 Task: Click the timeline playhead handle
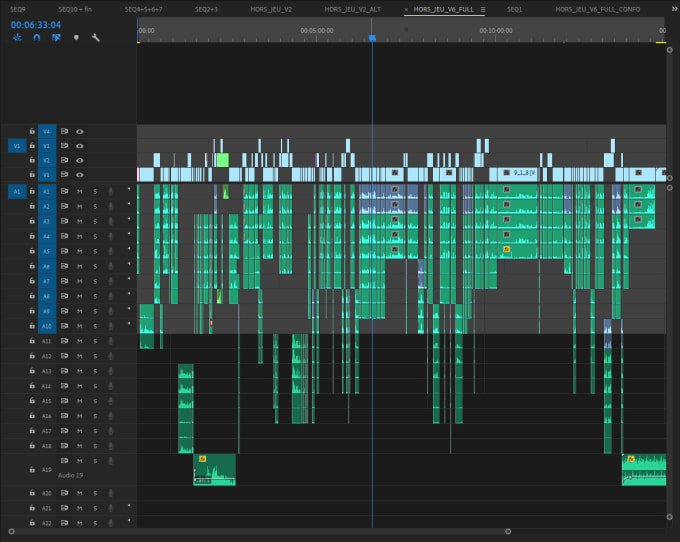[372, 38]
